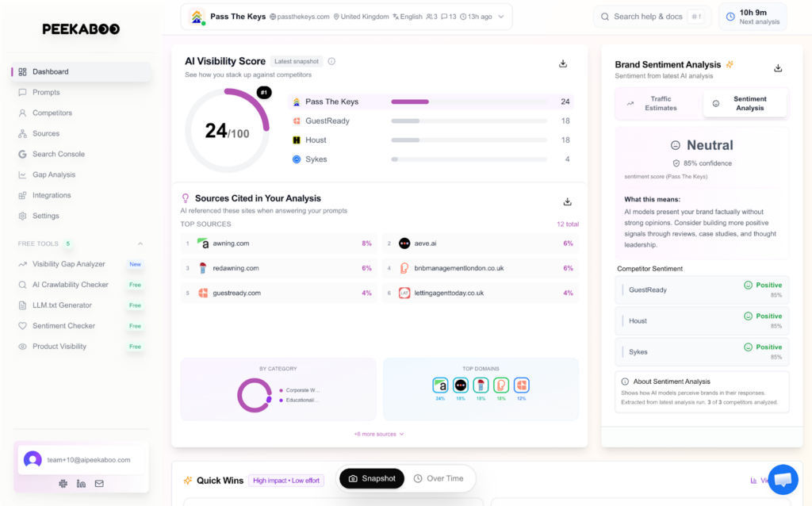Collapse the Free Tools section
The image size is (812, 506).
click(140, 243)
